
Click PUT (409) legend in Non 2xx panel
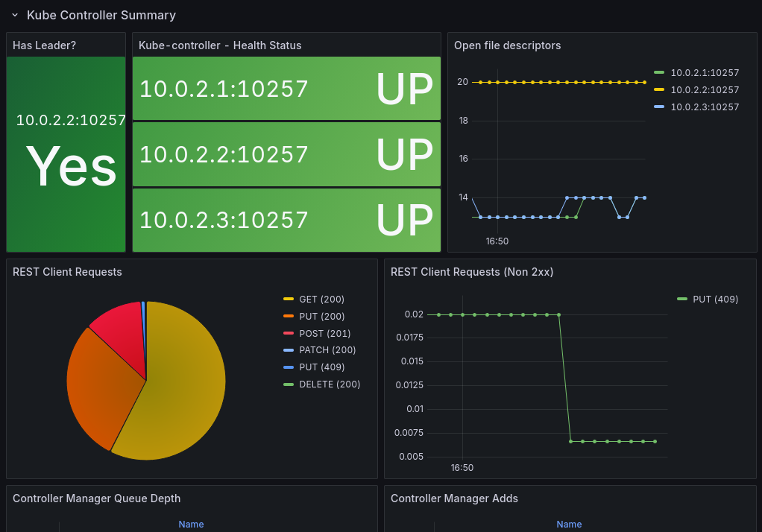pyautogui.click(x=715, y=300)
